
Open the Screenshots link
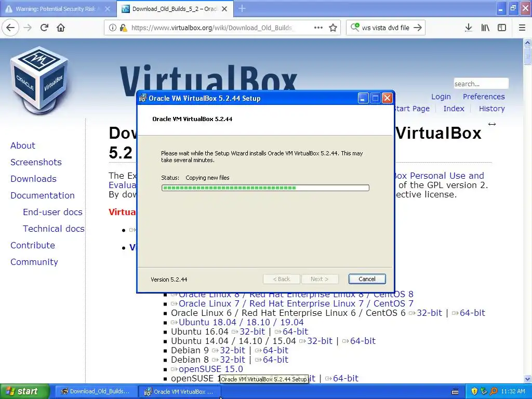click(36, 162)
